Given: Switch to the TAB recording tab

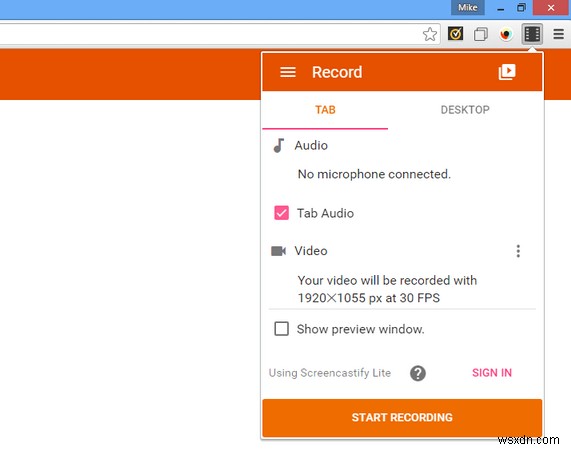Looking at the screenshot, I should (325, 110).
